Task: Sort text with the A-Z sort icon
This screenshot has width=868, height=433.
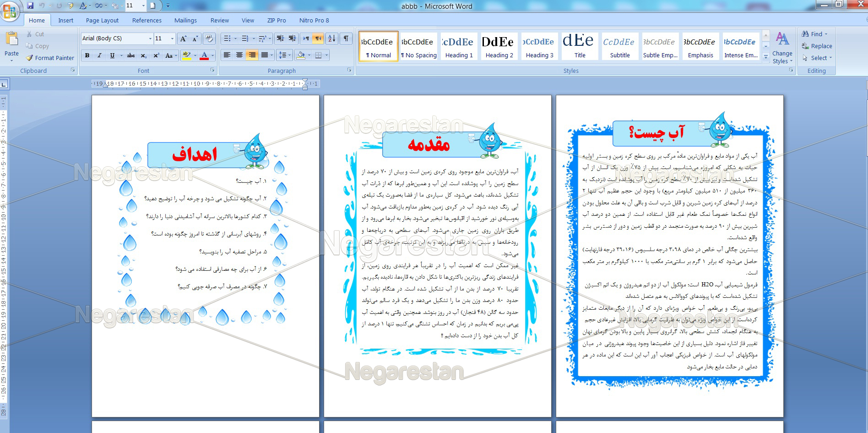Action: click(x=332, y=38)
